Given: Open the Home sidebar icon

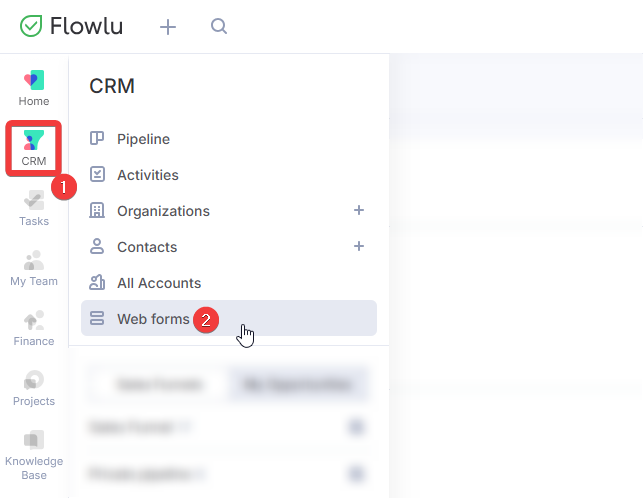Looking at the screenshot, I should [34, 88].
